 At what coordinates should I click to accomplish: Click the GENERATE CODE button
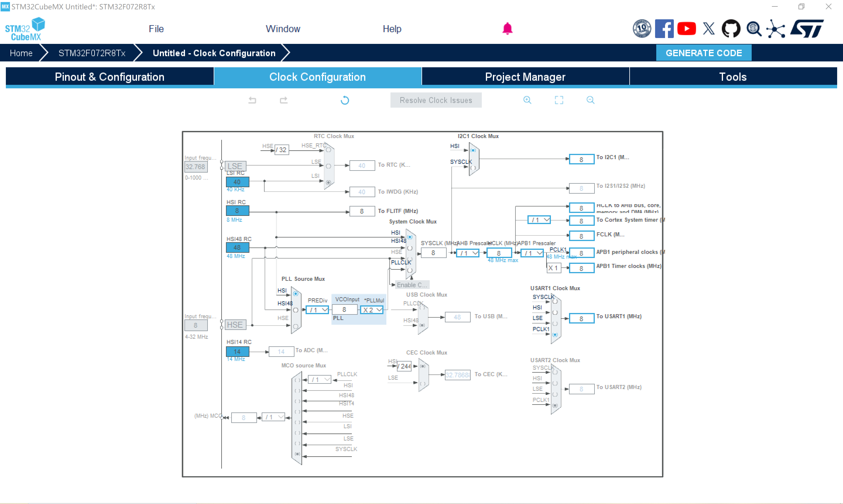[703, 53]
